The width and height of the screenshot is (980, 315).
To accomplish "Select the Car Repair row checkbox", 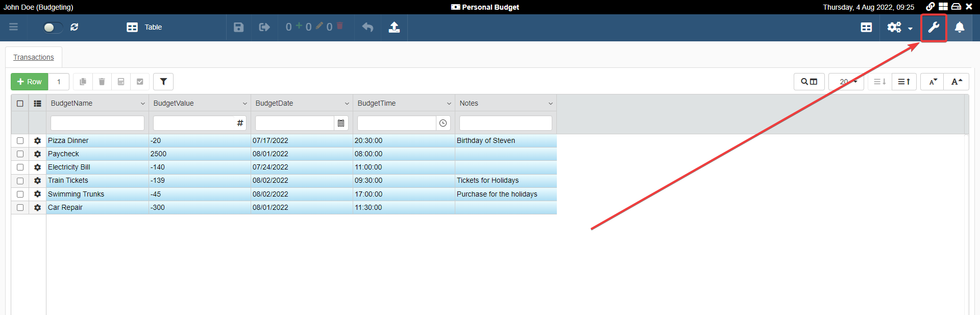I will pos(20,208).
